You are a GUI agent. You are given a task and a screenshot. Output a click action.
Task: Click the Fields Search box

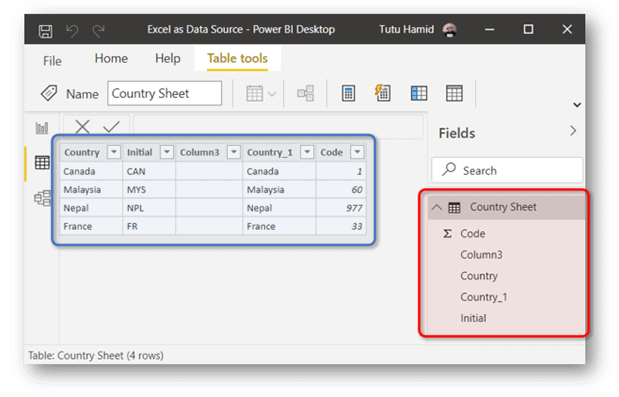[x=507, y=170]
